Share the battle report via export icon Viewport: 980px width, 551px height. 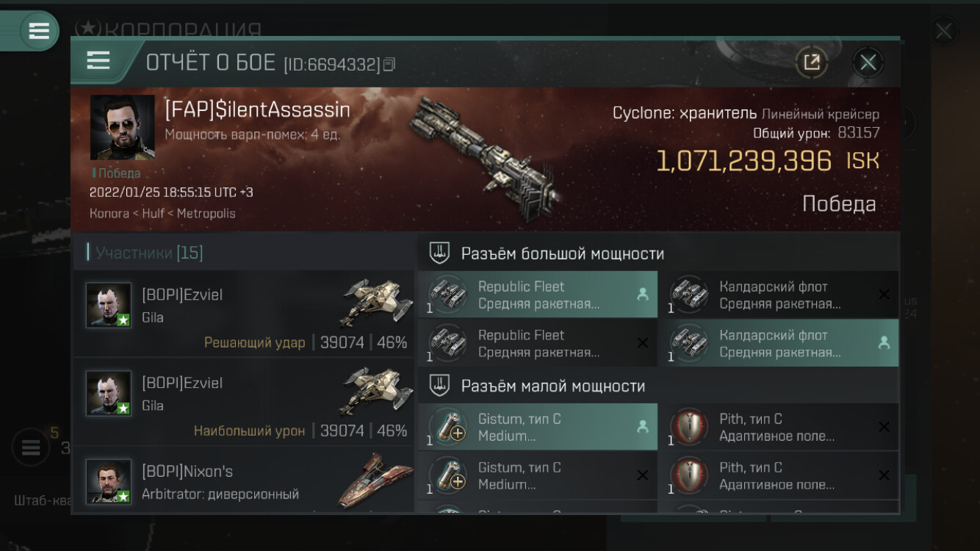[x=812, y=62]
